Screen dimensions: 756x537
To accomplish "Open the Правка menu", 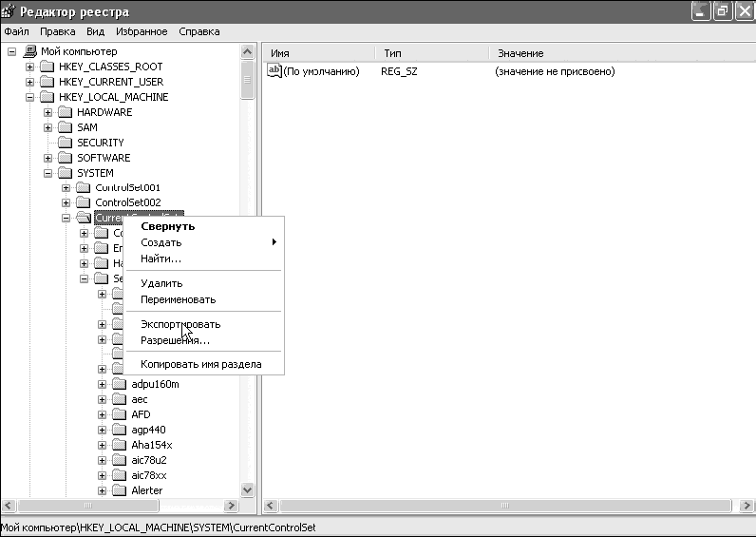I will point(57,31).
